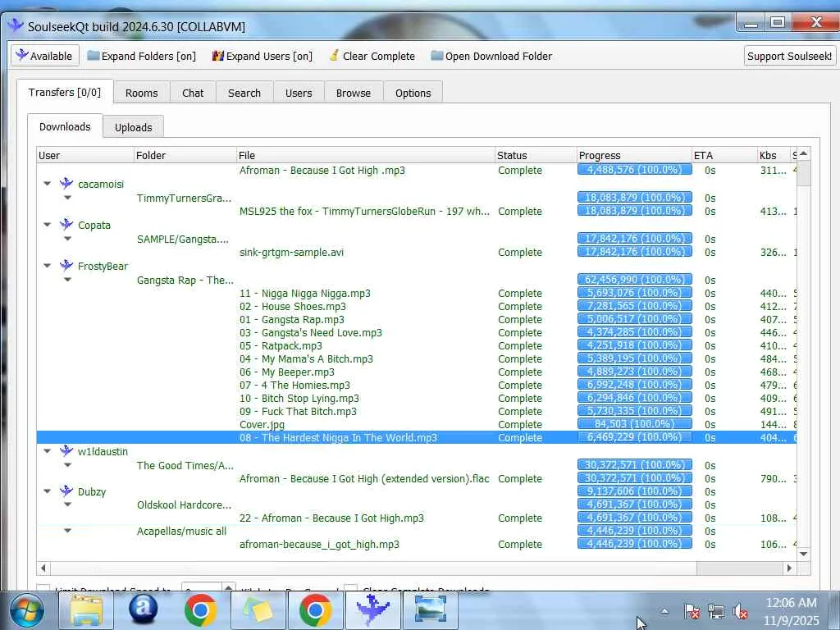Click the vertical scrollbar down arrow
This screenshot has width=840, height=630.
pos(803,554)
